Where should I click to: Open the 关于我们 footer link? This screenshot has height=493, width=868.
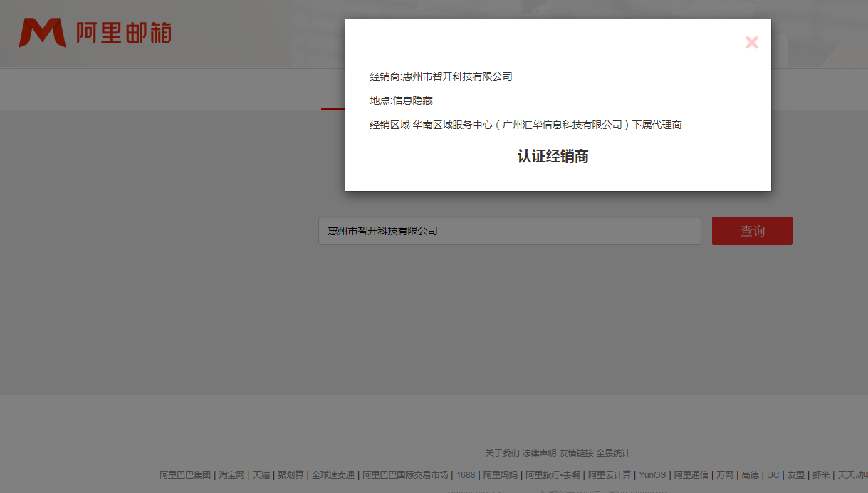(x=502, y=453)
